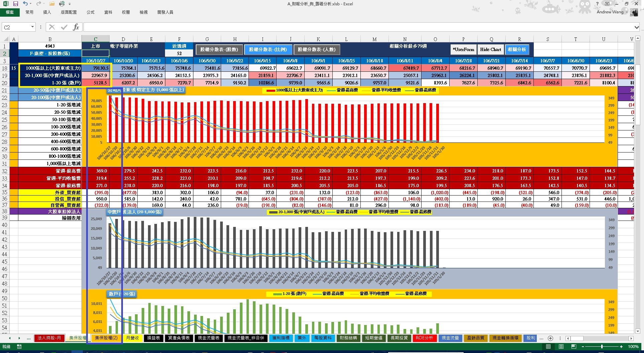This screenshot has width=644, height=353.
Task: Switch to 版面配置 ribbon tab
Action: [69, 12]
